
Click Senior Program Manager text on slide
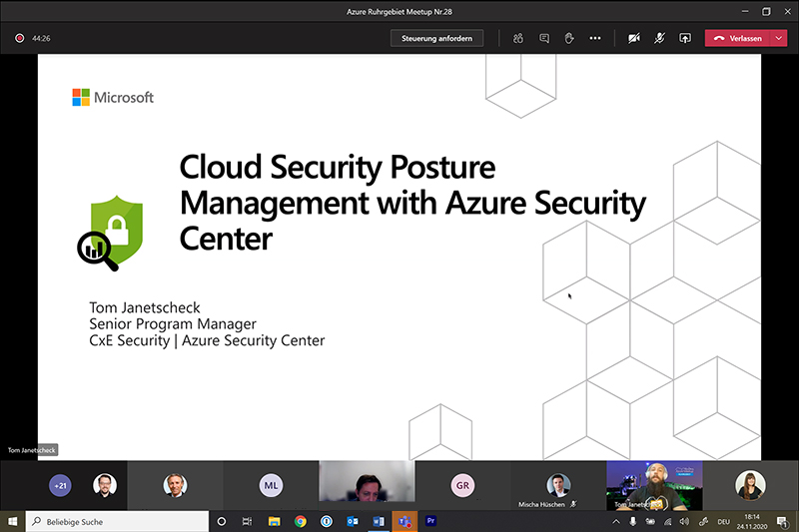[173, 323]
